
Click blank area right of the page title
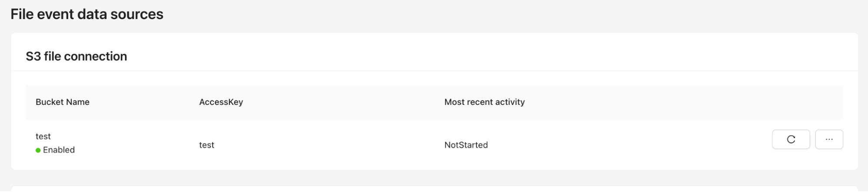[478, 14]
